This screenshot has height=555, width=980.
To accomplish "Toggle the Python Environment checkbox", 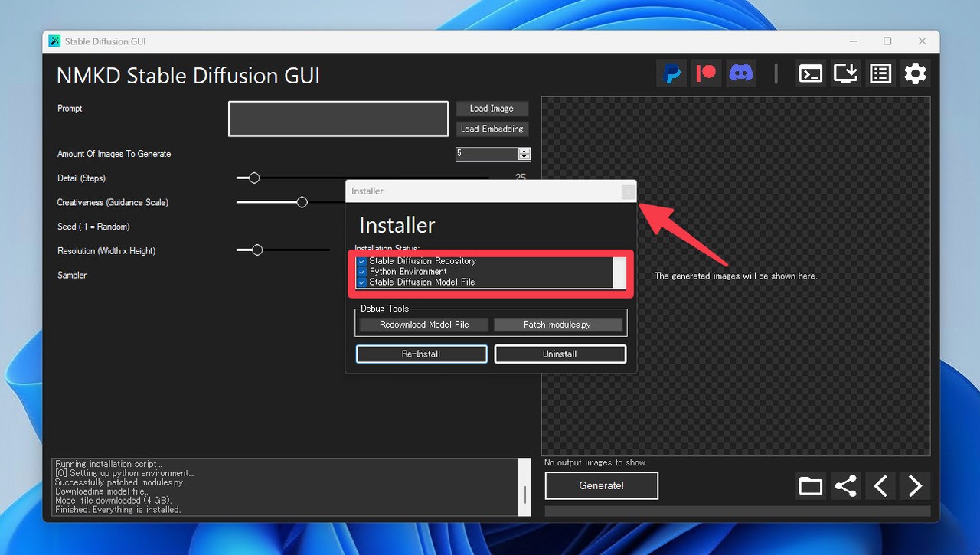I will click(x=362, y=272).
